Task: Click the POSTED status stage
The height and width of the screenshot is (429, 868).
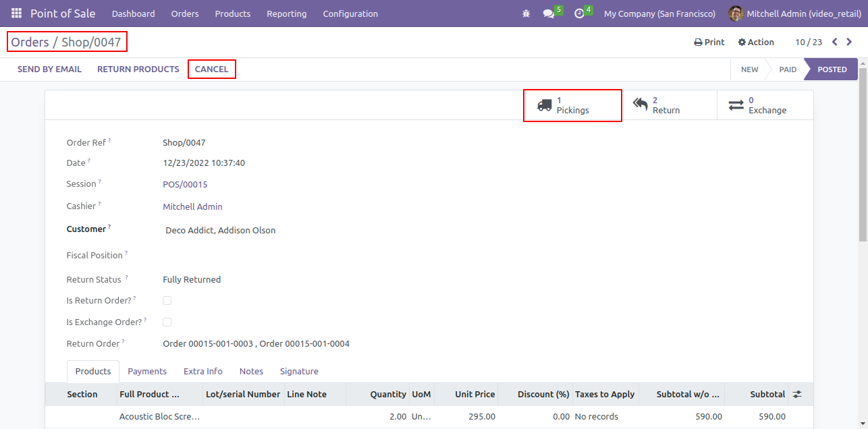Action: tap(832, 69)
